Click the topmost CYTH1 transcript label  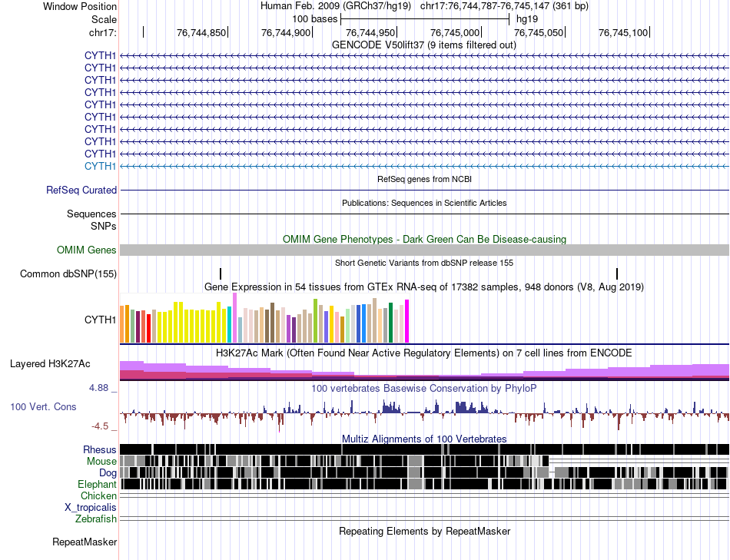(100, 56)
